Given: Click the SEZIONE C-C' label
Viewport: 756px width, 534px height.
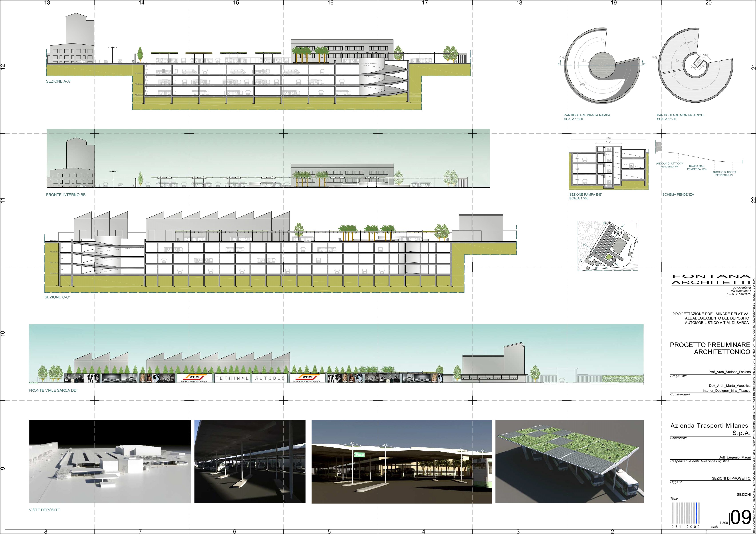Looking at the screenshot, I should click(57, 297).
